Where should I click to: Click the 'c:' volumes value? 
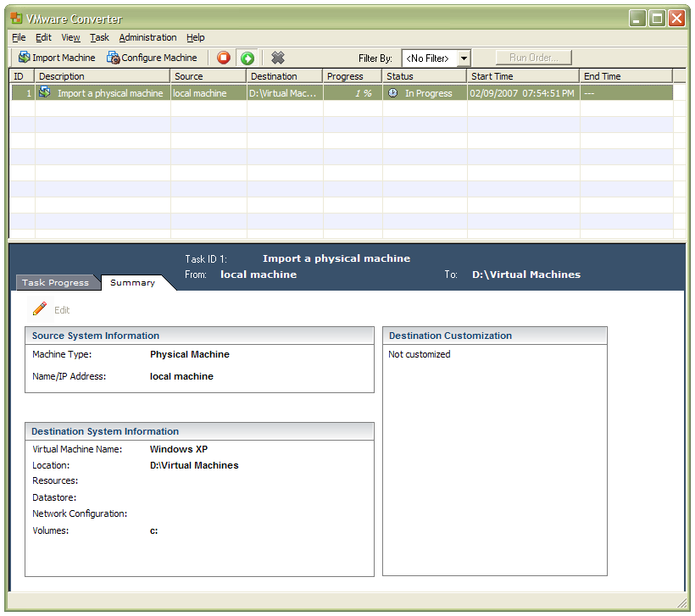point(153,530)
